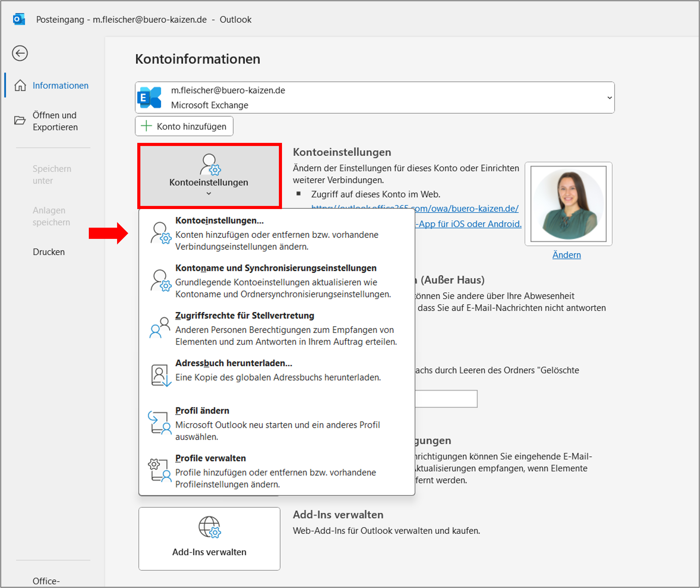700x588 pixels.
Task: Click the empty input field near Gelöschte folder text
Action: [446, 399]
